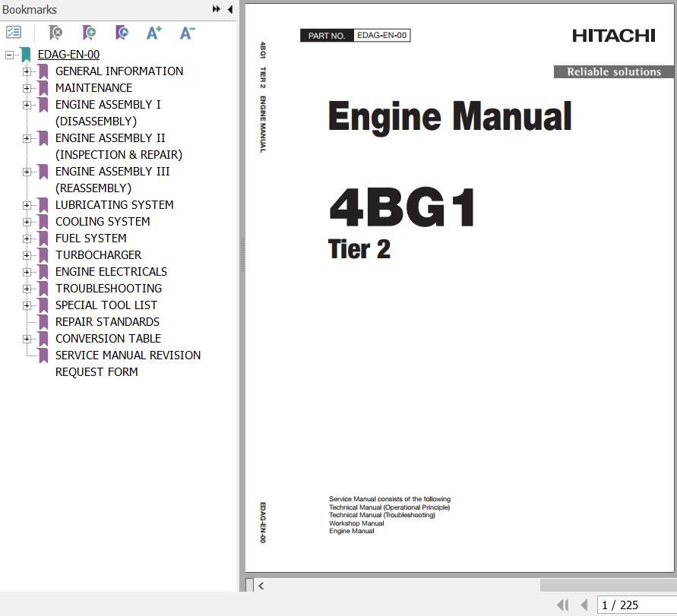Click the Bookmarks panel title
The width and height of the screenshot is (677, 616).
pyautogui.click(x=30, y=10)
